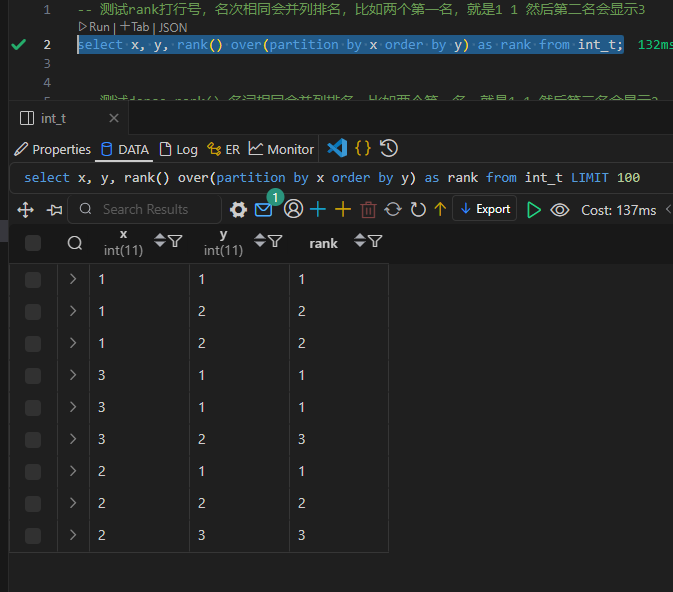Image resolution: width=673 pixels, height=592 pixels.
Task: Toggle the eye view icon
Action: [x=560, y=210]
